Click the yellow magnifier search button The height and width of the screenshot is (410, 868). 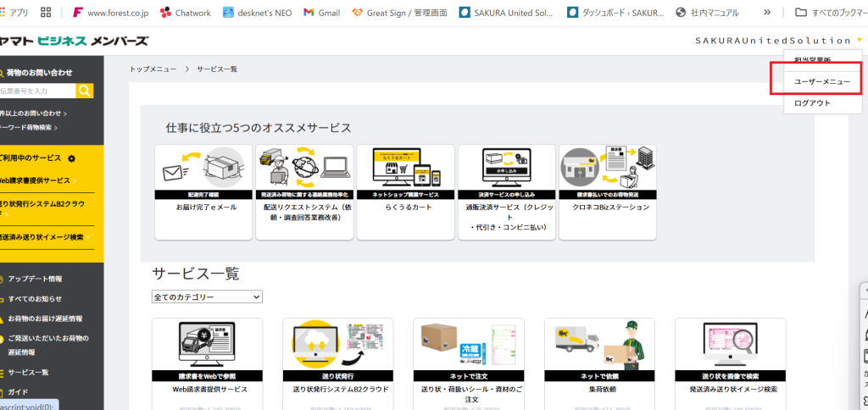tap(85, 91)
